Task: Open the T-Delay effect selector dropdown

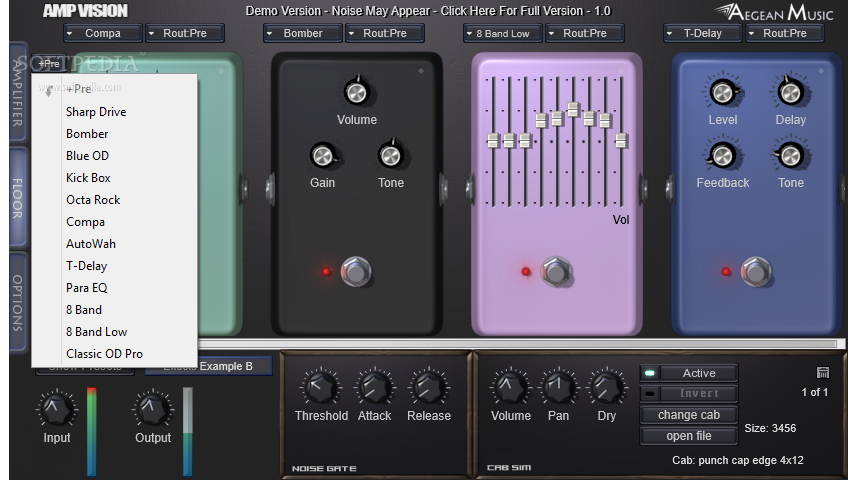Action: pyautogui.click(x=702, y=34)
